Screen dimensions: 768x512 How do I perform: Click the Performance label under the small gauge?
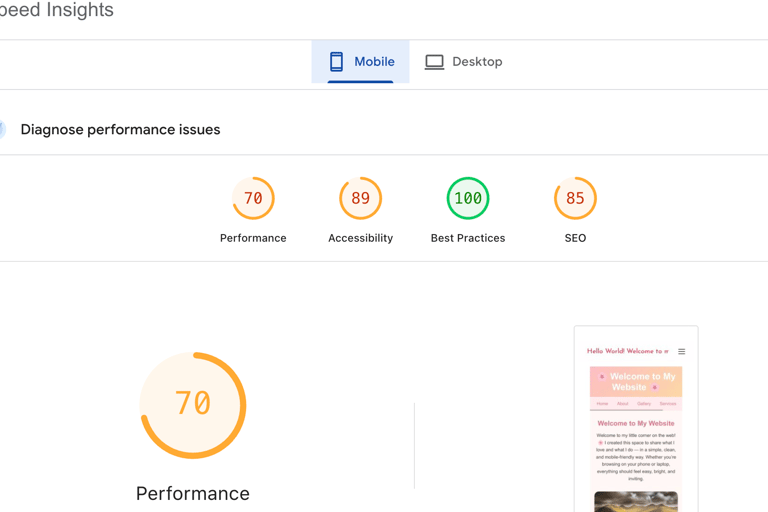pos(253,238)
